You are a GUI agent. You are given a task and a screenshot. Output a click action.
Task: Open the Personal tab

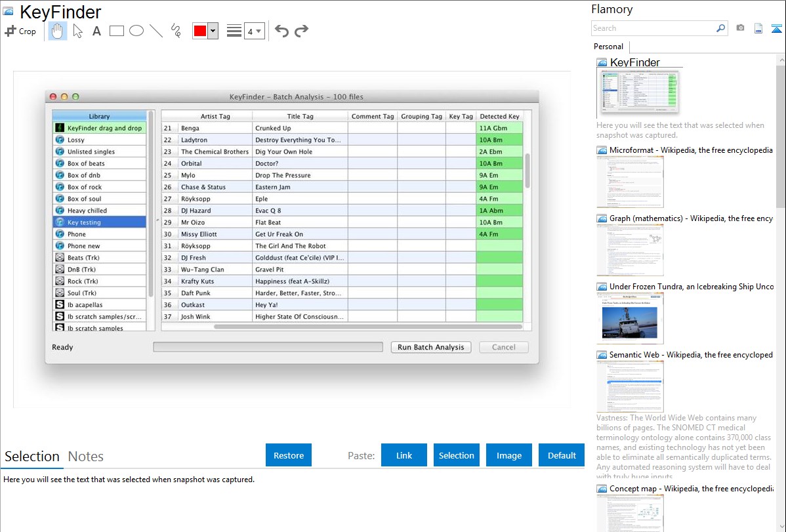click(608, 47)
